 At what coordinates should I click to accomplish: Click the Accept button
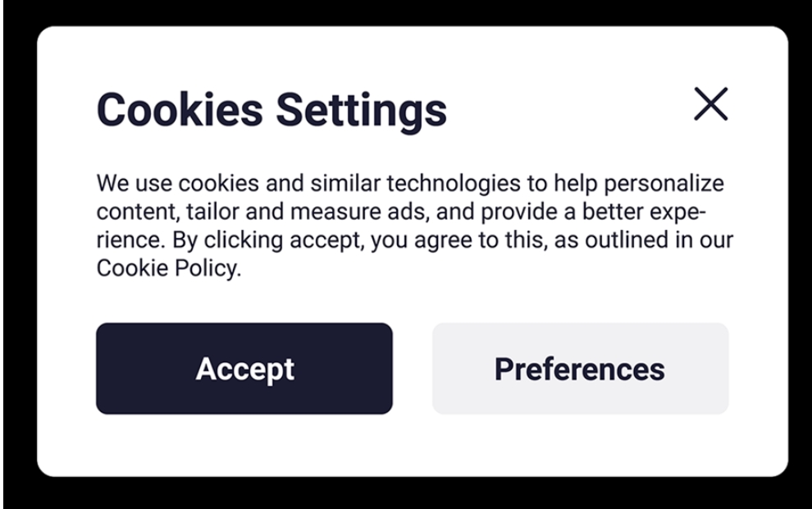[x=244, y=369]
